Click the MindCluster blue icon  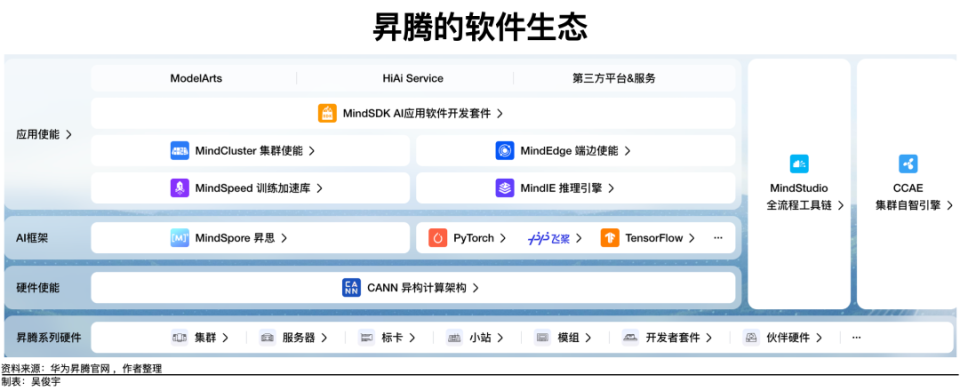[179, 151]
